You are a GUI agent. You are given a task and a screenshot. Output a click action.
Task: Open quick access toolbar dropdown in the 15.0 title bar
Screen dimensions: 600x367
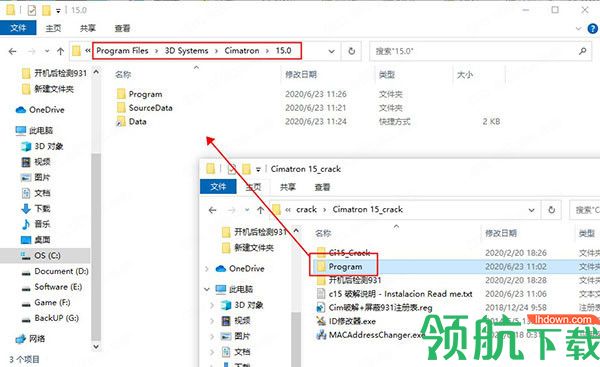coord(58,11)
